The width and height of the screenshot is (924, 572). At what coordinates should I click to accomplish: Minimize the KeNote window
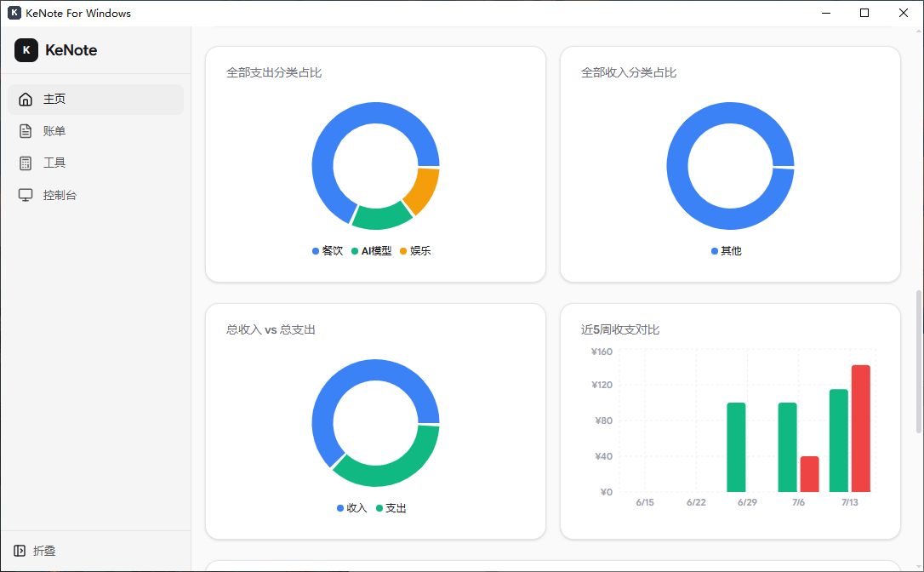[826, 13]
